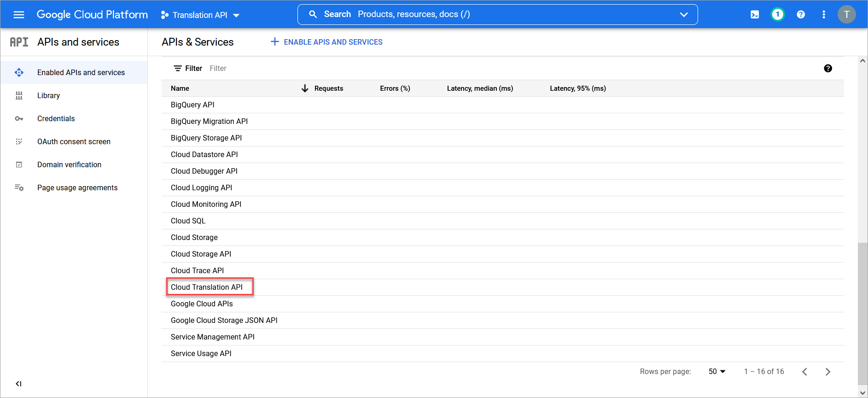Open Service Usage API
The image size is (868, 398).
click(x=201, y=353)
